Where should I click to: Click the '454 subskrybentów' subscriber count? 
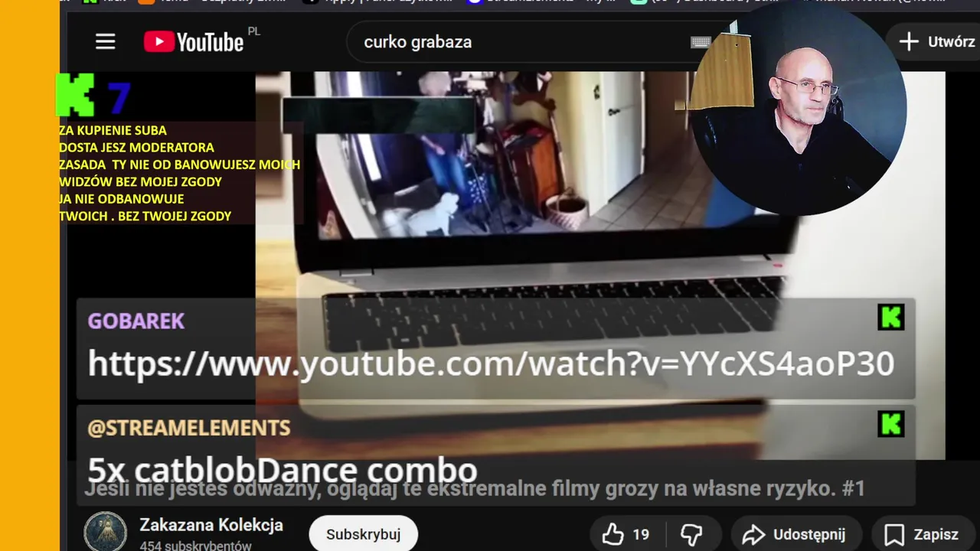[x=195, y=546]
